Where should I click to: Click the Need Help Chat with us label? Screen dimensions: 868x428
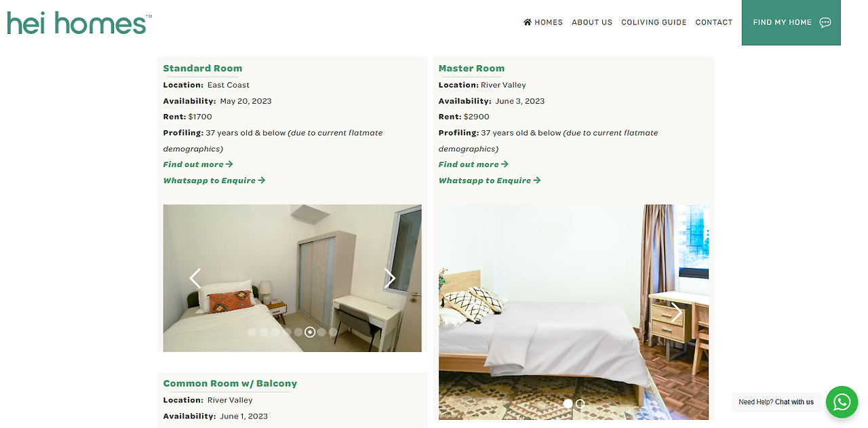click(x=776, y=402)
